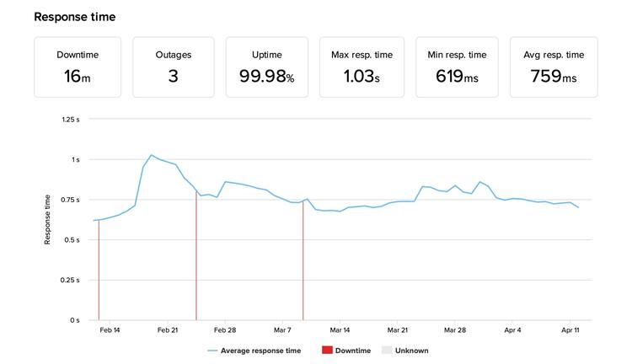Screen dimensions: 632x364
Task: Click the Apr 11 x-axis label
Action: pyautogui.click(x=570, y=330)
